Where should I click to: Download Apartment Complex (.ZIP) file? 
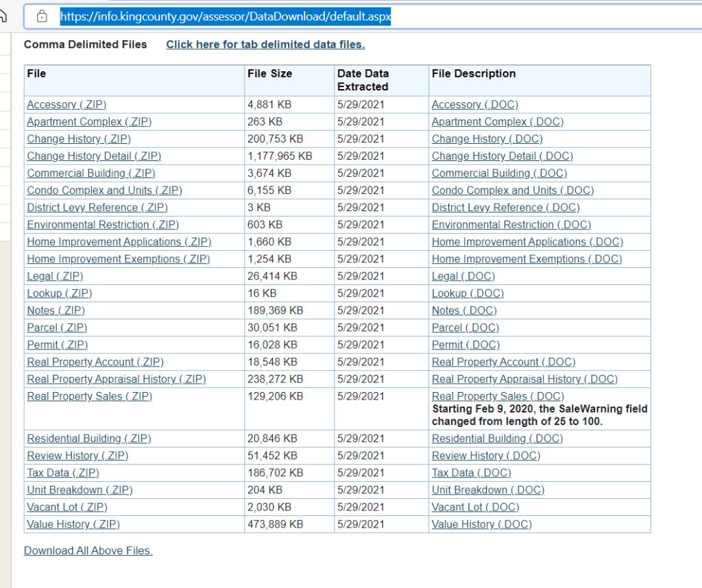click(89, 122)
